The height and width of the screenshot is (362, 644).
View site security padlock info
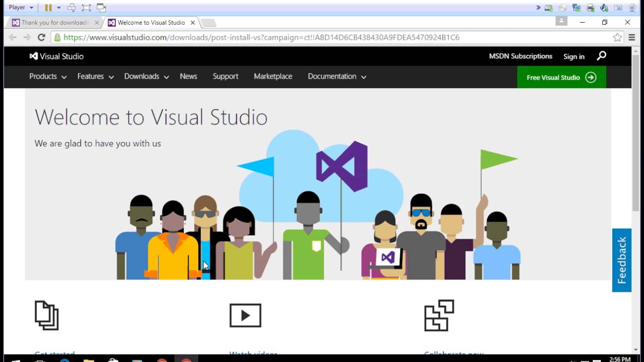point(57,37)
